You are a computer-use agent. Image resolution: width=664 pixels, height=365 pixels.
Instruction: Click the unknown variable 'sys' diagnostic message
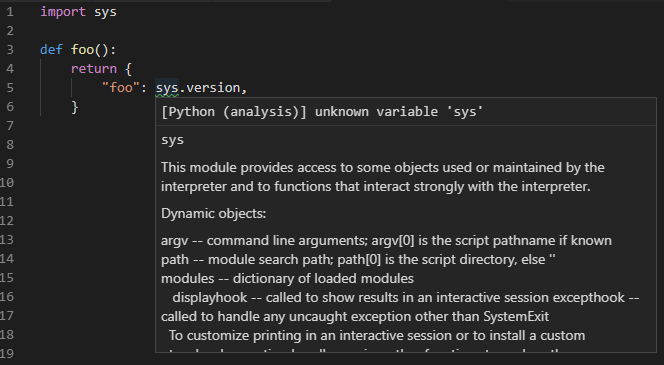pos(322,112)
